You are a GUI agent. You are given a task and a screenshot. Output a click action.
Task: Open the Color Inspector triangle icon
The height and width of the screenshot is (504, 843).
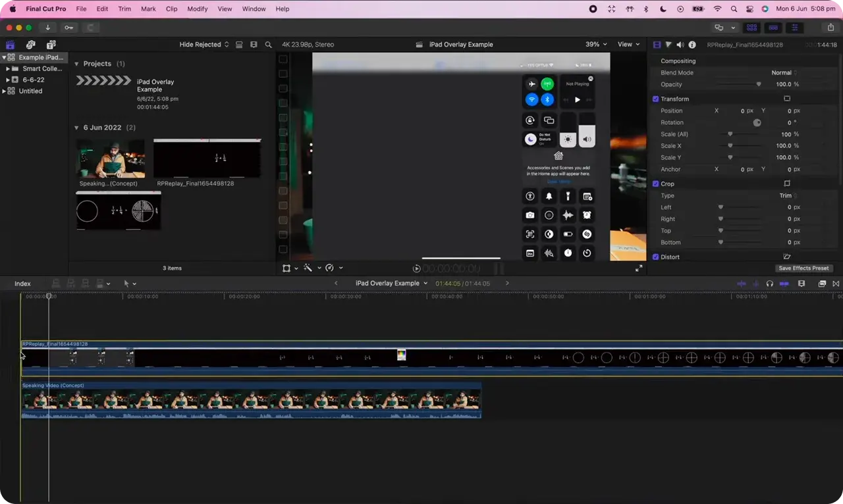(668, 45)
